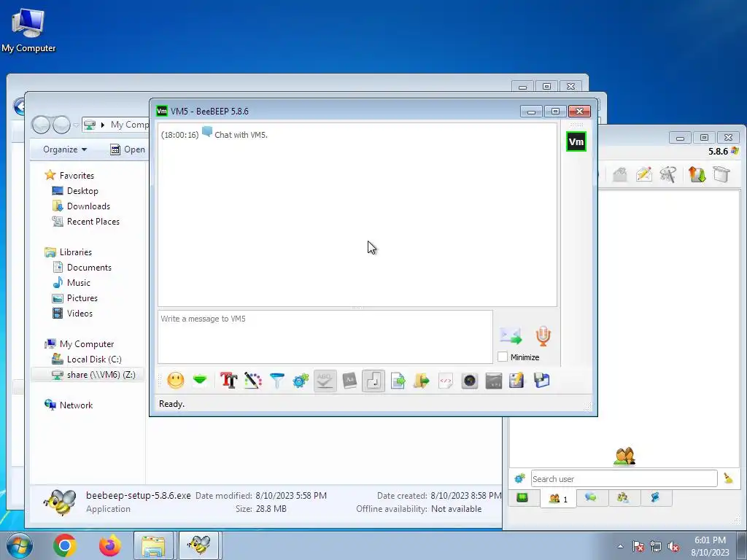This screenshot has height=560, width=747.
Task: Show hidden tray icons arrow
Action: (x=620, y=546)
